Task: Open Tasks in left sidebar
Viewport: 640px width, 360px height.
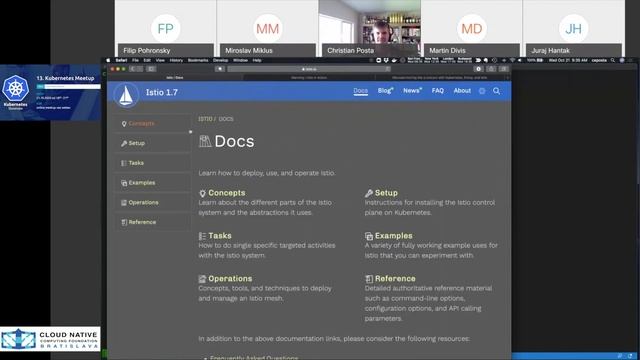Action: click(x=153, y=163)
